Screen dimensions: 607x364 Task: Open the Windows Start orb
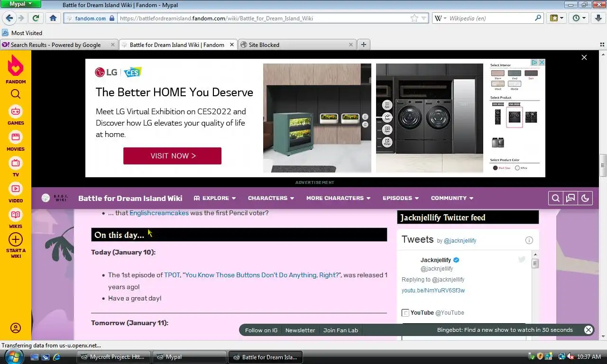click(14, 356)
